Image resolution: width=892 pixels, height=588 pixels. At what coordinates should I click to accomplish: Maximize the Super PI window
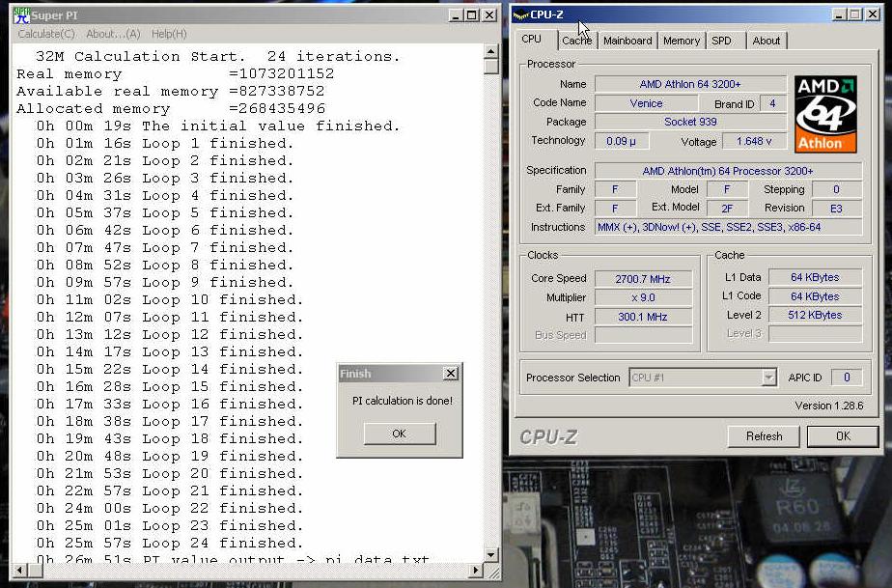point(472,15)
